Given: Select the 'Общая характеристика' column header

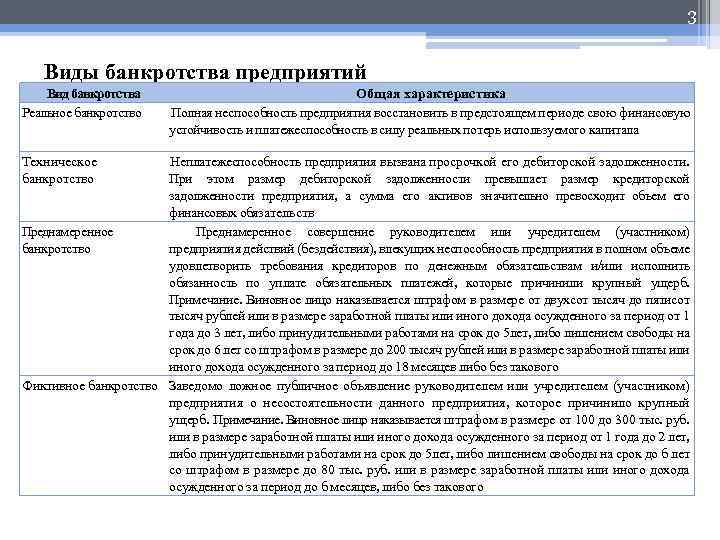Looking at the screenshot, I should (431, 94).
